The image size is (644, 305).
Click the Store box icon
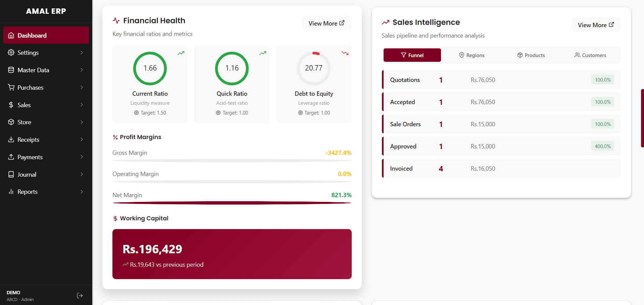click(11, 122)
